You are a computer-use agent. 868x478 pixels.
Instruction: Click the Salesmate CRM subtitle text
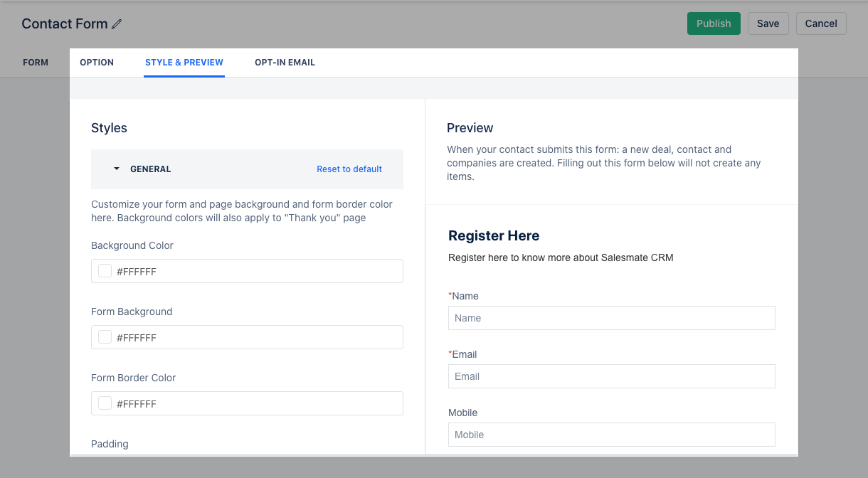561,257
